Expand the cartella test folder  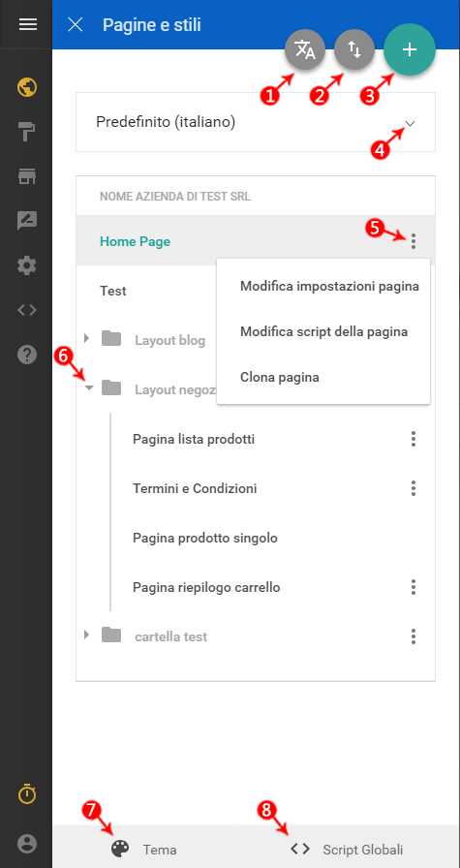pyautogui.click(x=86, y=635)
